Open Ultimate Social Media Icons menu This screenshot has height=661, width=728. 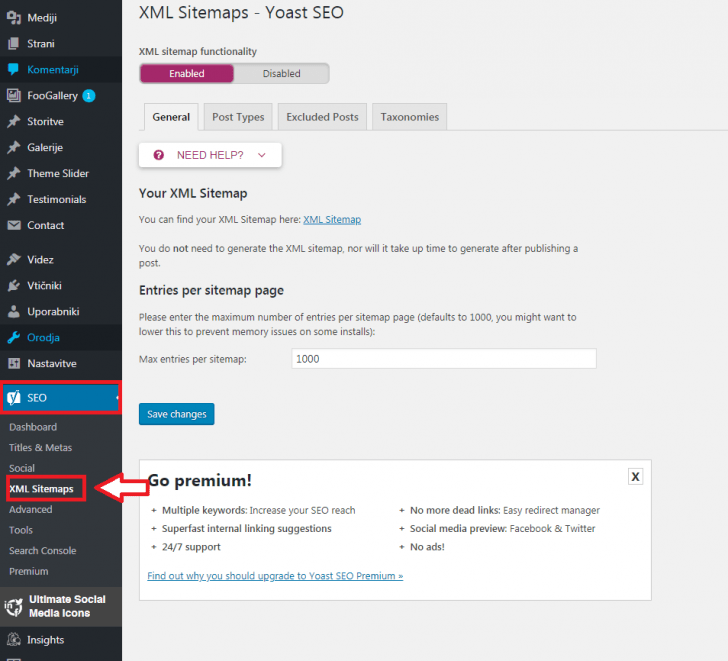(x=67, y=606)
